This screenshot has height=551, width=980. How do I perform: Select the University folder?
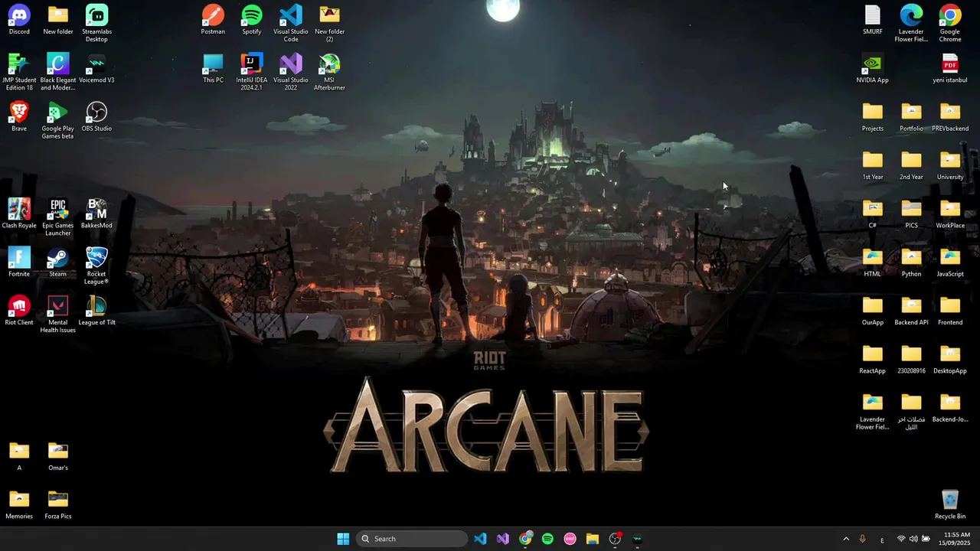pos(950,165)
